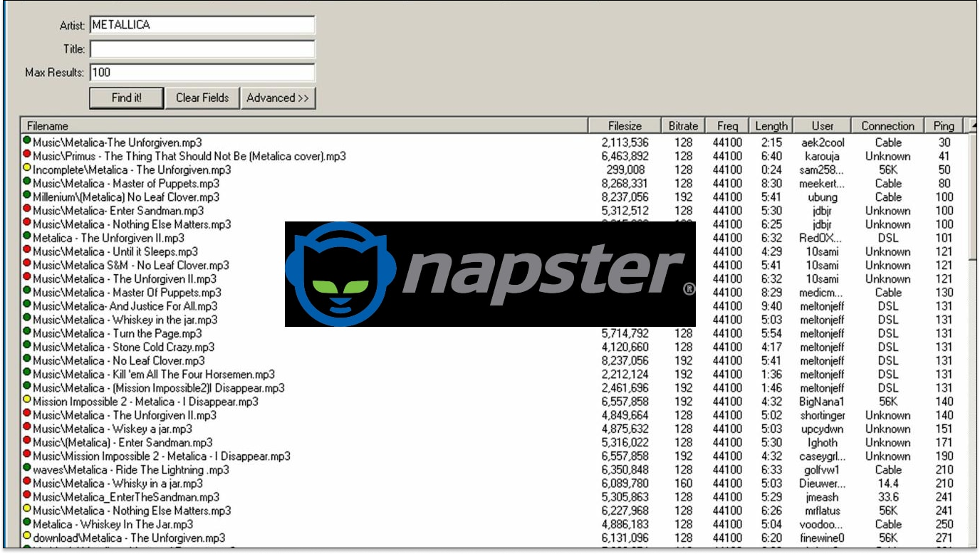
Task: Click the vertical scrollbar thumb of results list
Action: [x=972, y=198]
